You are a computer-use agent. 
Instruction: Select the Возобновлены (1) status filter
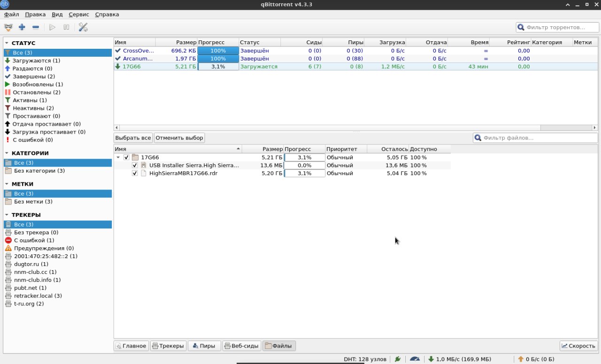(58, 84)
